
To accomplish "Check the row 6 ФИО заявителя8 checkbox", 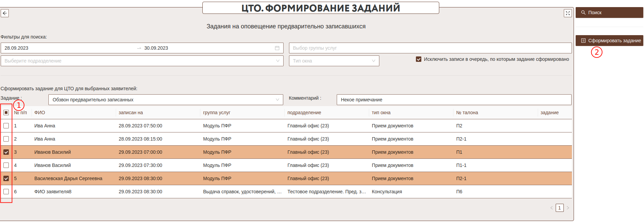I will [6, 192].
